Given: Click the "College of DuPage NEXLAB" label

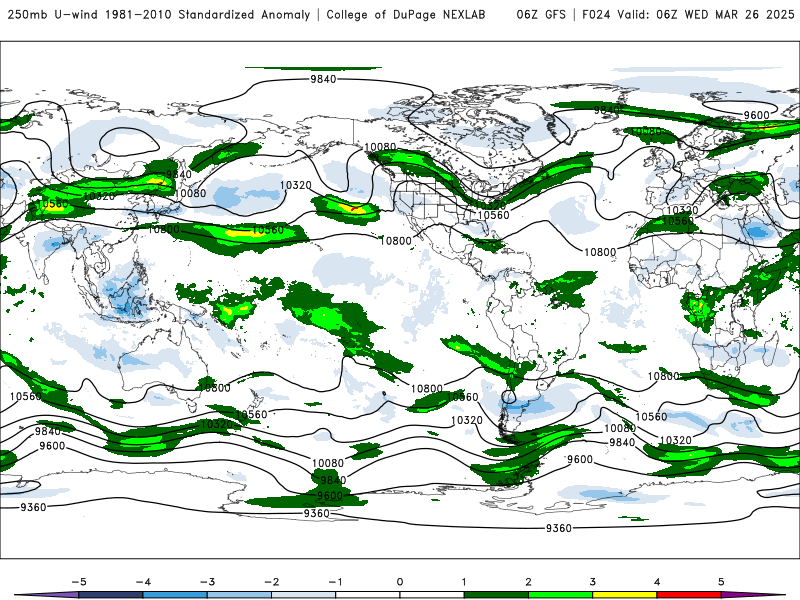Looking at the screenshot, I should pos(406,15).
